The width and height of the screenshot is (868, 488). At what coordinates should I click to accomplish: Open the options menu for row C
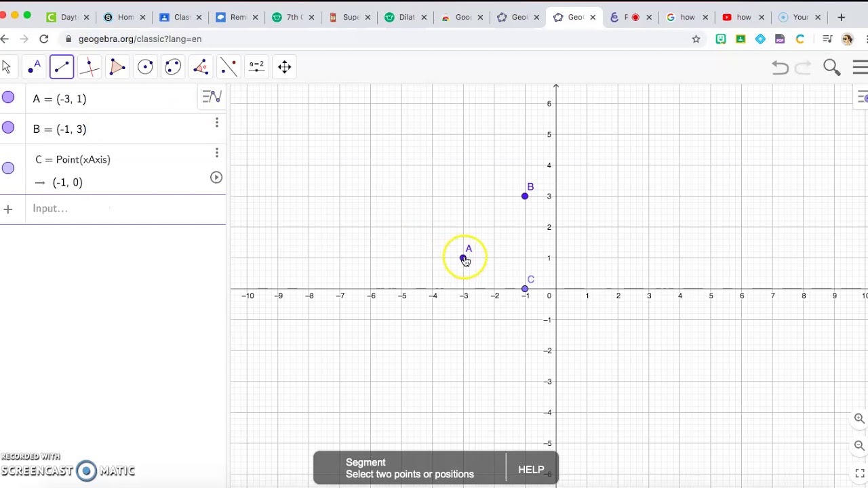[216, 153]
